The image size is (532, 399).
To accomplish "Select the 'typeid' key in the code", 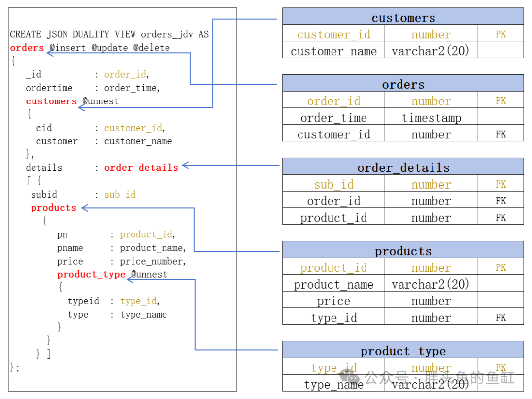I will tap(83, 301).
